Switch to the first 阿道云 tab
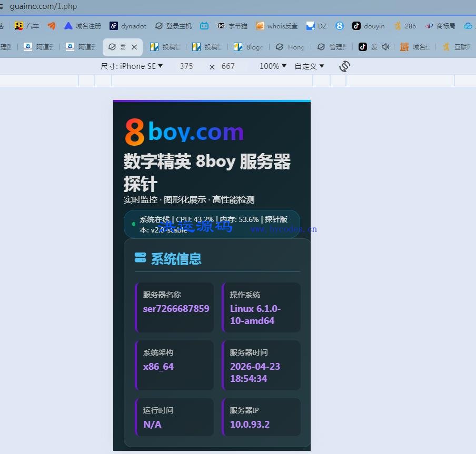The height and width of the screenshot is (454, 476). click(38, 47)
